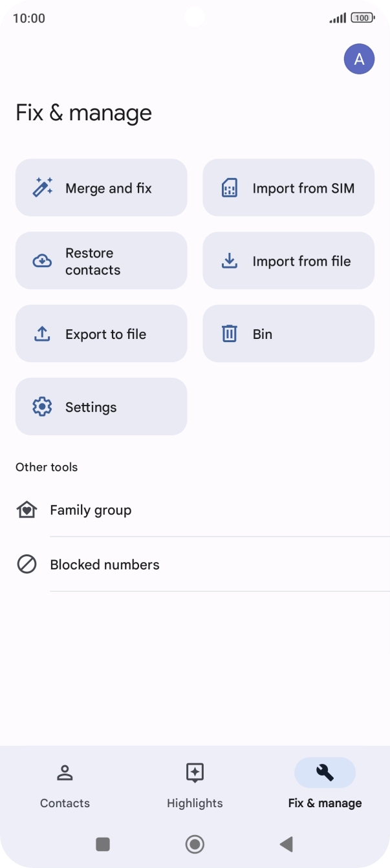Tap the download arrow Import from file icon
Image resolution: width=390 pixels, height=868 pixels.
tap(230, 261)
